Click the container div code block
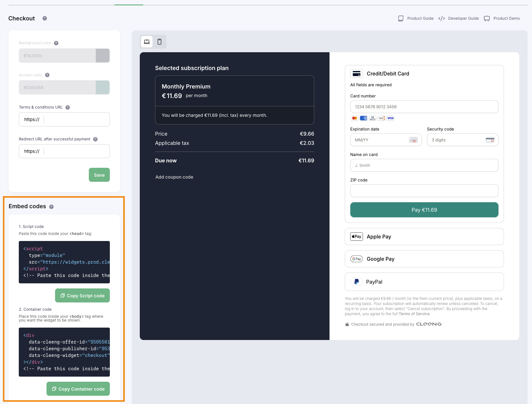This screenshot has width=532, height=404. click(64, 352)
